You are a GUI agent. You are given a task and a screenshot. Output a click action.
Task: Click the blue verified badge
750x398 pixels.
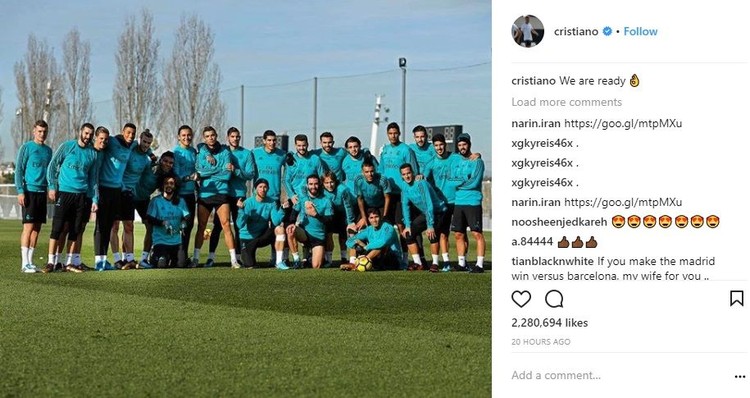607,32
